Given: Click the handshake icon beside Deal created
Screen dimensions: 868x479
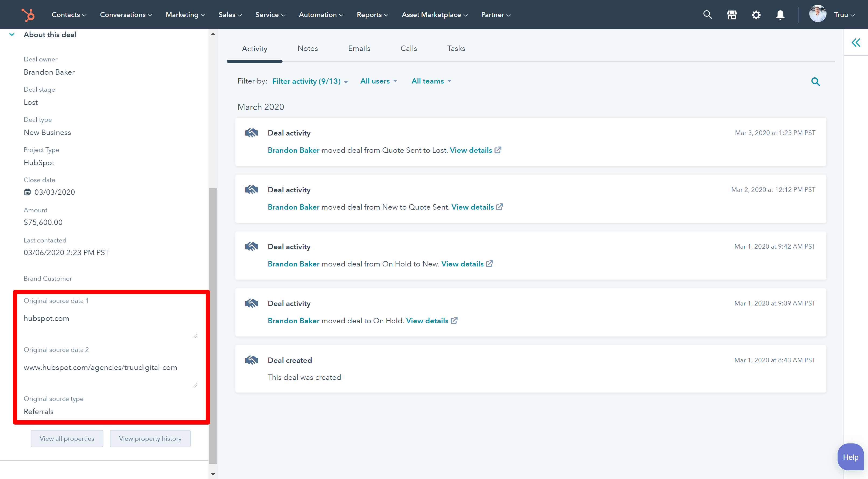Looking at the screenshot, I should pos(251,360).
